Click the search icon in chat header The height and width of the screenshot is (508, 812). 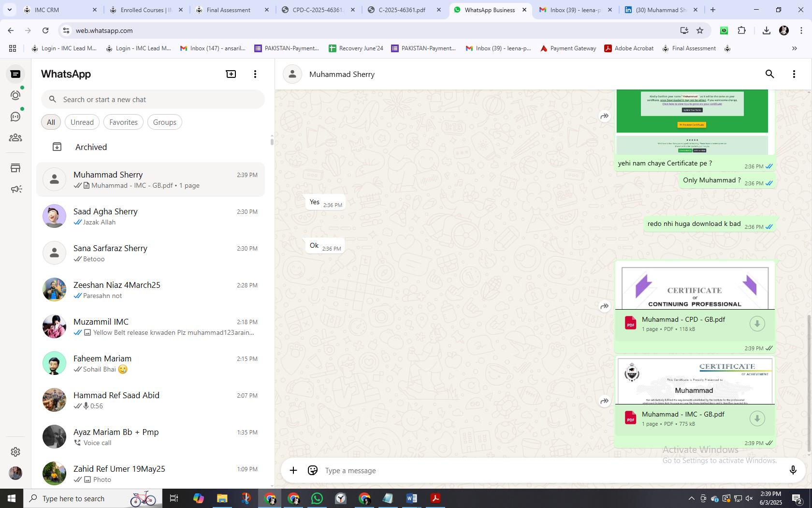pos(769,74)
